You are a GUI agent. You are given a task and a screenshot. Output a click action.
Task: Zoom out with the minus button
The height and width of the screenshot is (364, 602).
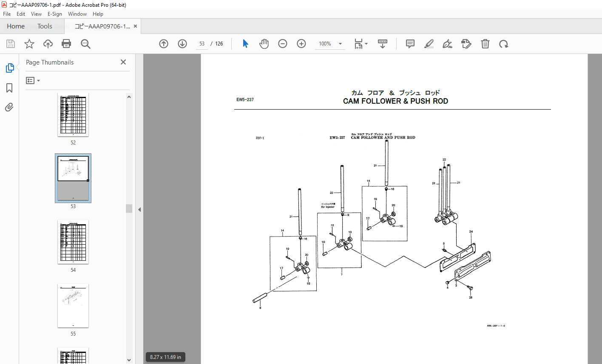[283, 44]
